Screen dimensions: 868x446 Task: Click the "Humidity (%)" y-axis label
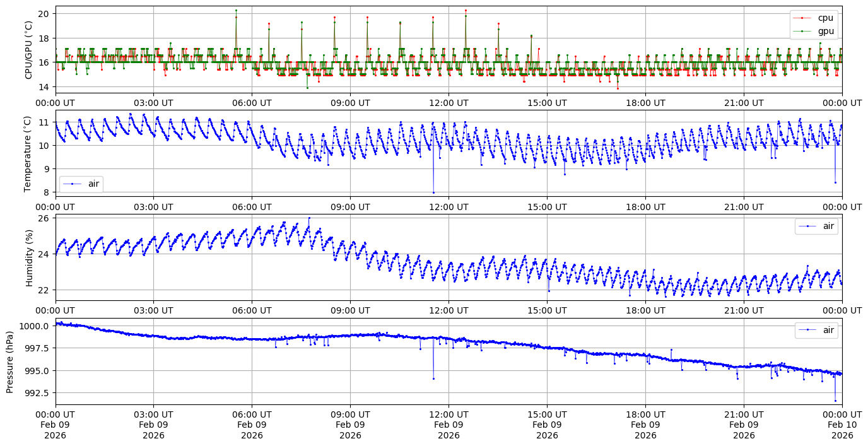[28, 257]
